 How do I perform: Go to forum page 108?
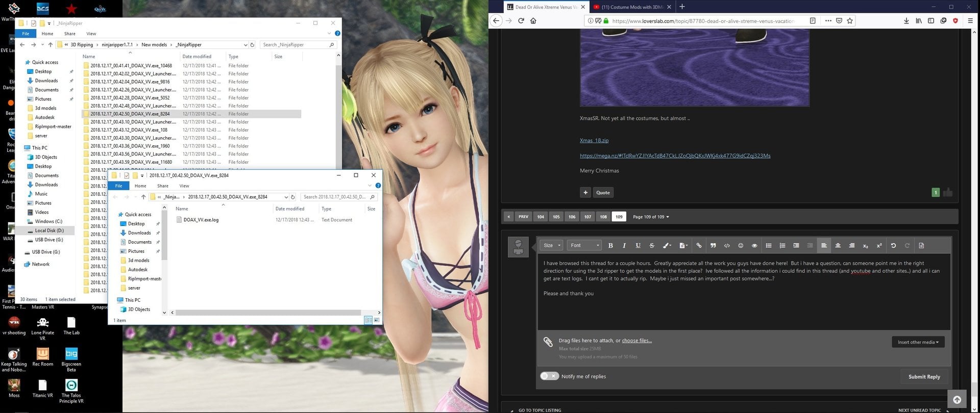coord(603,217)
